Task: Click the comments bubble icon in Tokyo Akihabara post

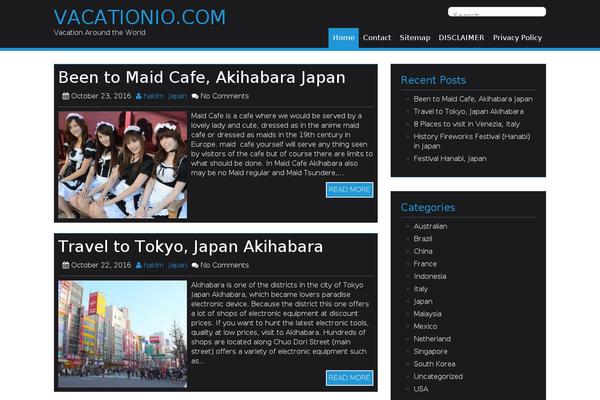Action: 195,266
